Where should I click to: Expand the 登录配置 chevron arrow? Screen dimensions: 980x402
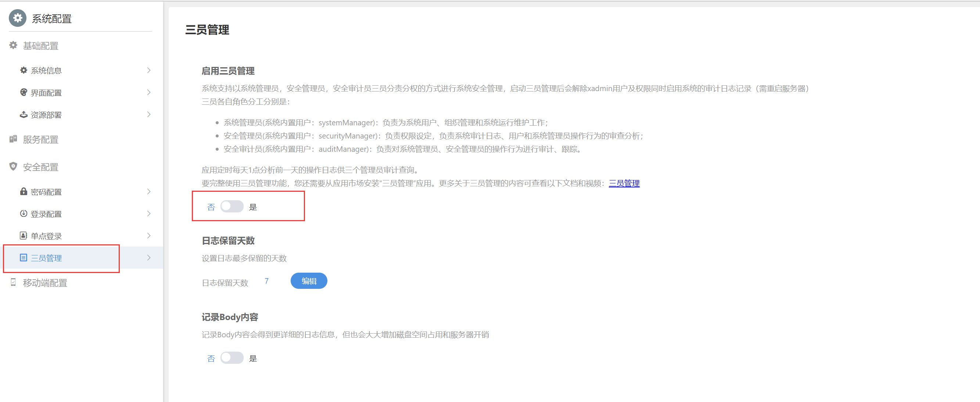tap(149, 214)
